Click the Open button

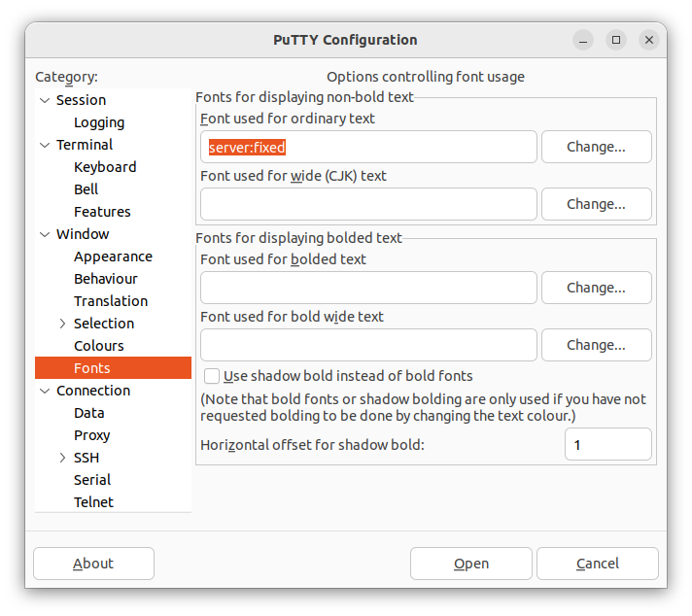point(471,564)
